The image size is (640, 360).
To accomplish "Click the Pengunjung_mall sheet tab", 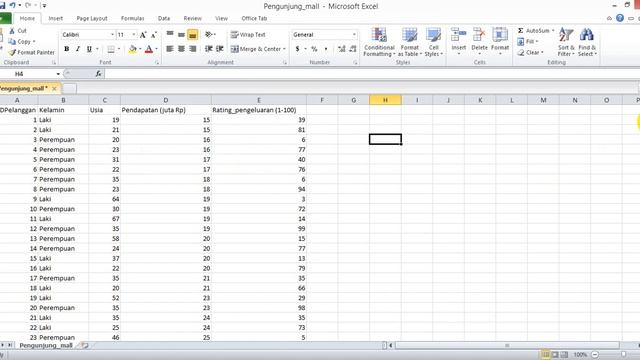I will (x=46, y=345).
